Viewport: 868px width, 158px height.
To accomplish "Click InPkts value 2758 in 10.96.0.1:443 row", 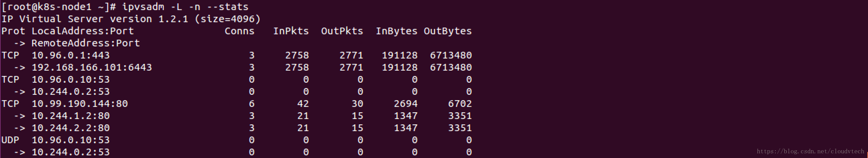I will 297,55.
